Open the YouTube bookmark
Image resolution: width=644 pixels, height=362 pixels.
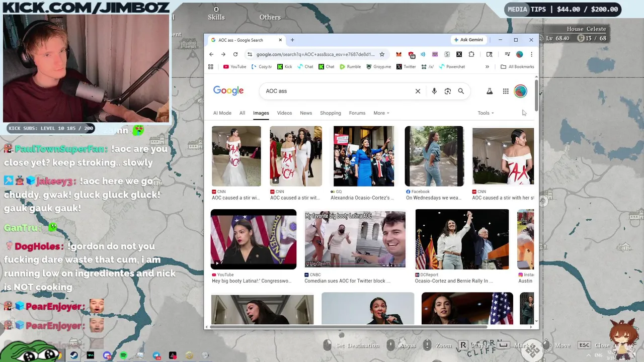[x=234, y=67]
